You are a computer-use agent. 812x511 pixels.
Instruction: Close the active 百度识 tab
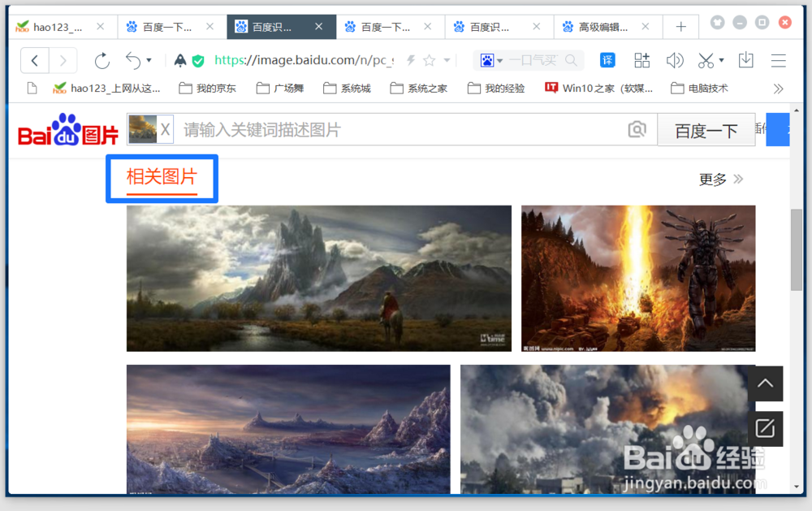click(x=319, y=27)
